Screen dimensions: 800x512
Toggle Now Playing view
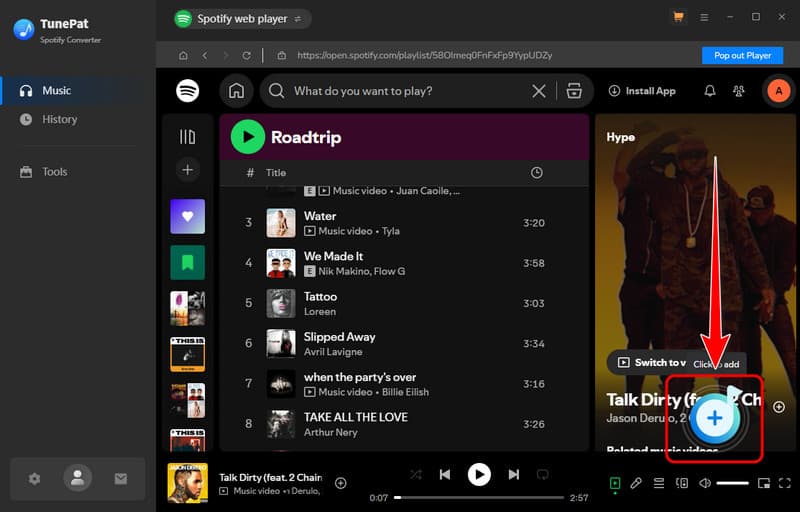pos(615,484)
